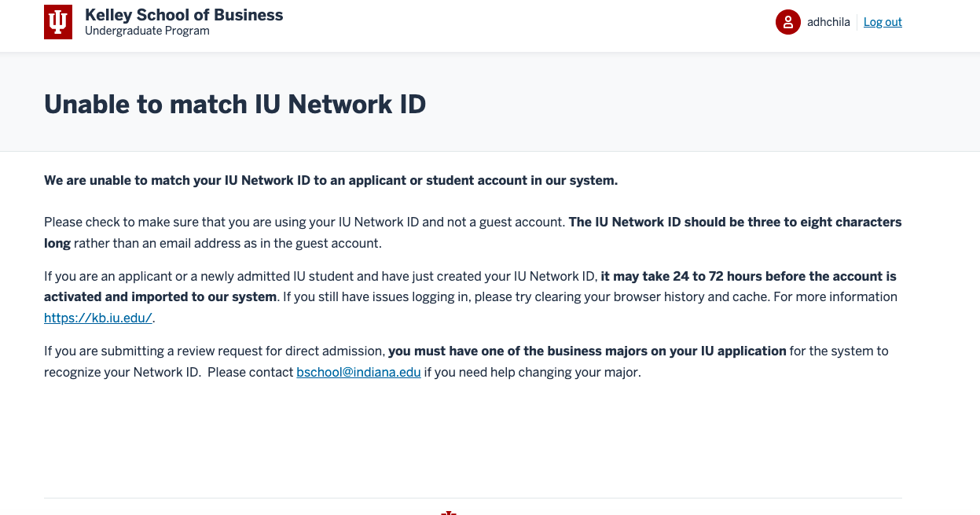
Task: Click the partial IU trident footer icon
Action: coord(449,512)
